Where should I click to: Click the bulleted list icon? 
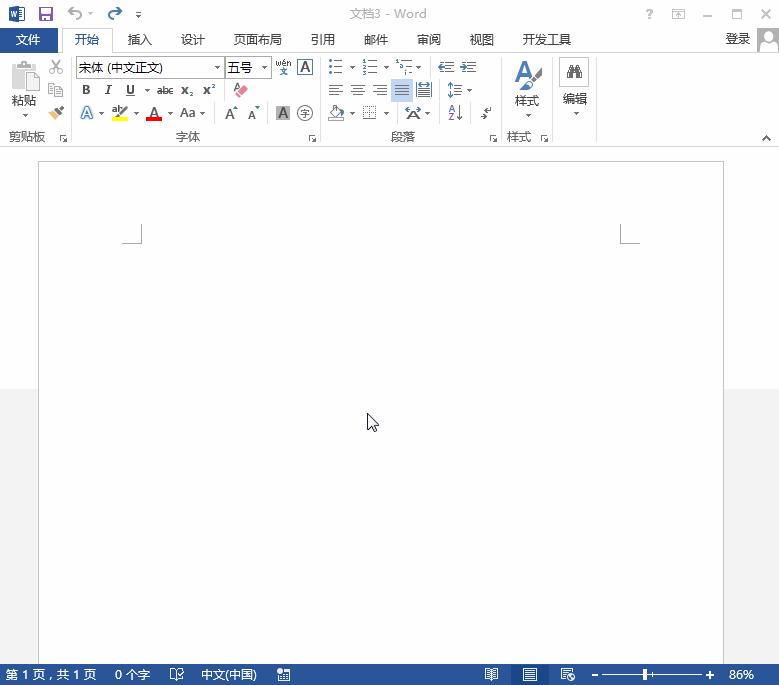tap(336, 67)
